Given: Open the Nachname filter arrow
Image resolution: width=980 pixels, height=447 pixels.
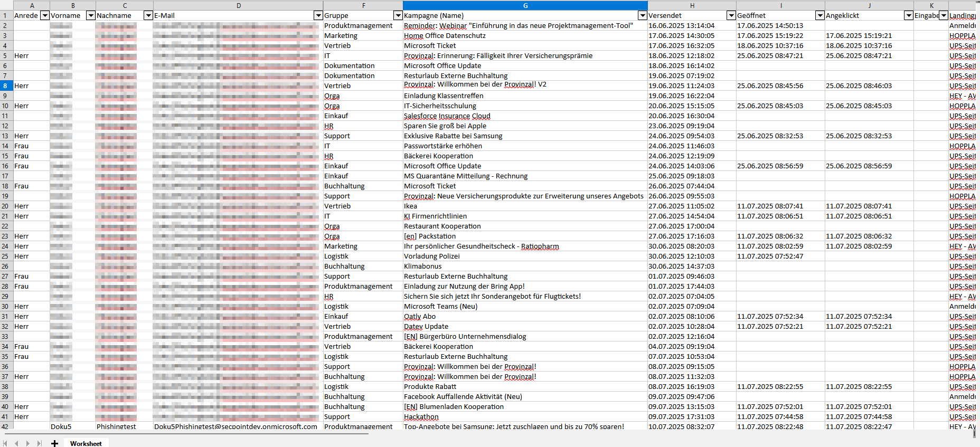Looking at the screenshot, I should tap(148, 16).
